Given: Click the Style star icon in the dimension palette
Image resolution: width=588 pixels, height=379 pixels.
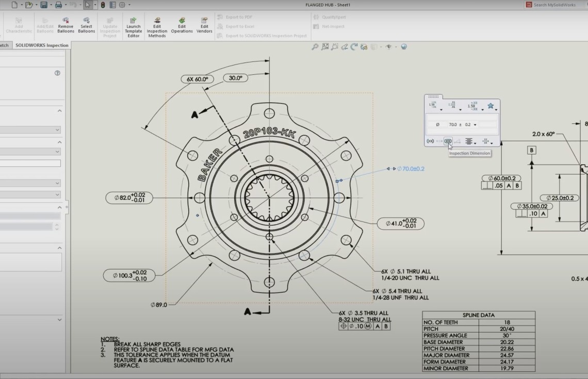Looking at the screenshot, I should (x=491, y=106).
